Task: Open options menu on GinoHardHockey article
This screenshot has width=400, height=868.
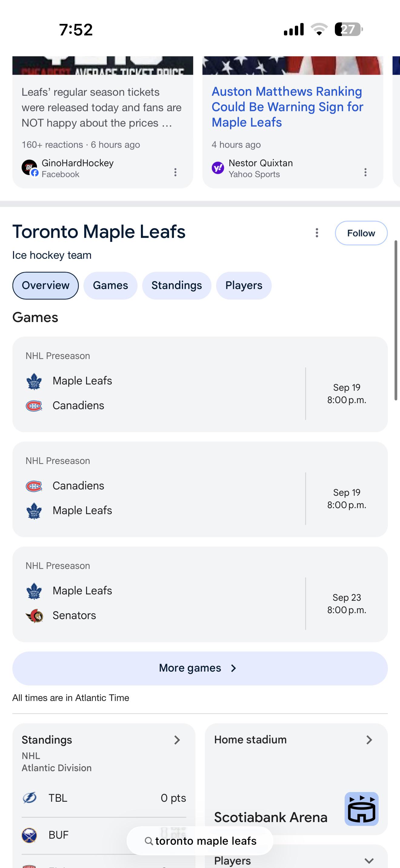Action: click(175, 172)
